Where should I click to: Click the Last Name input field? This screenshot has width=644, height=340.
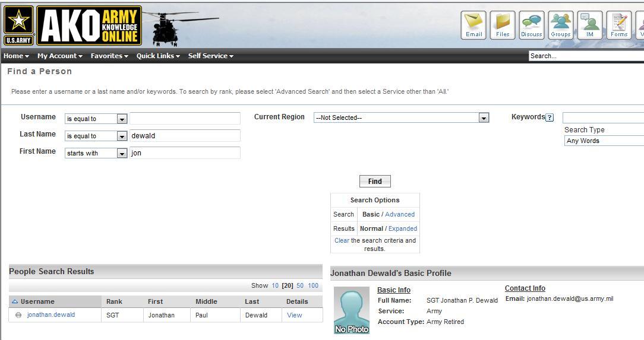click(185, 136)
